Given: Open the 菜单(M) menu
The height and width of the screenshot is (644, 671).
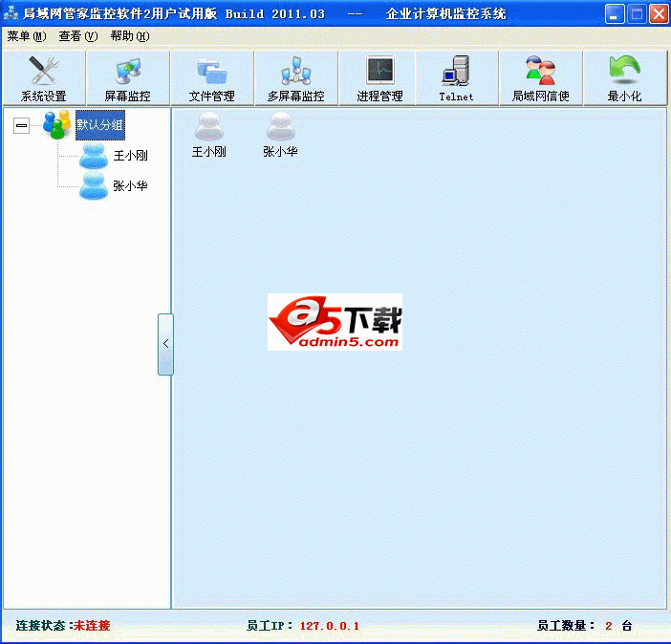Looking at the screenshot, I should click(27, 36).
